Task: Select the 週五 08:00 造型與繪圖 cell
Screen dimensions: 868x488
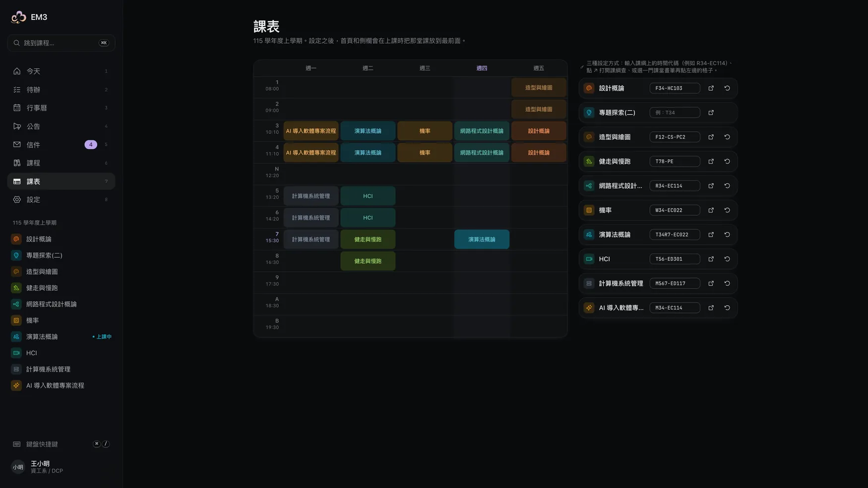Action: [539, 88]
